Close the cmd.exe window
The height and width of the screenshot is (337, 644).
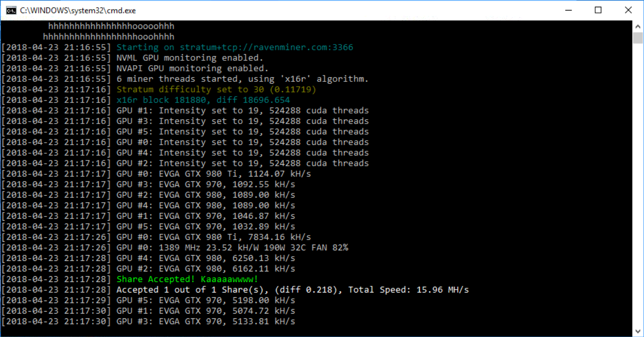628,10
